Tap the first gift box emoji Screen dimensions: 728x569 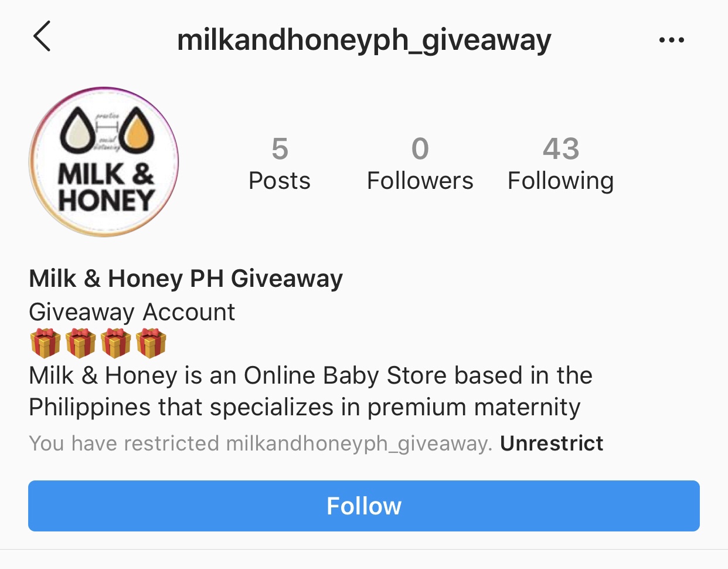tap(45, 343)
